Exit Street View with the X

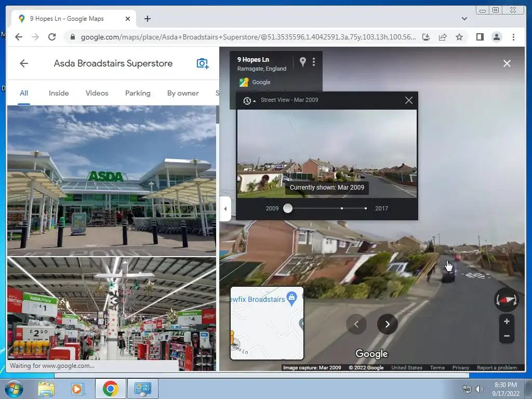click(x=507, y=63)
